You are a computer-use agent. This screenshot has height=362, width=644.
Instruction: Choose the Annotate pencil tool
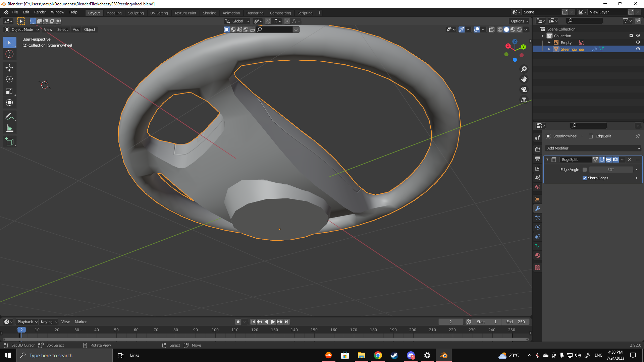(9, 116)
